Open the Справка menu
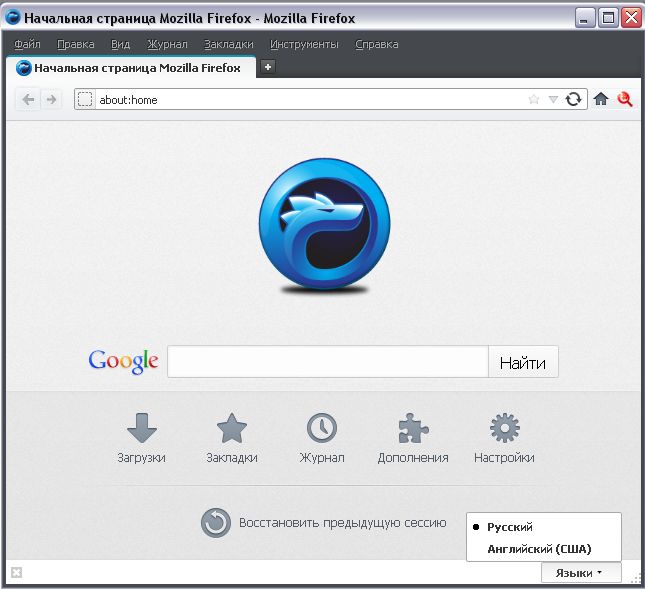645x590 pixels. [x=377, y=44]
